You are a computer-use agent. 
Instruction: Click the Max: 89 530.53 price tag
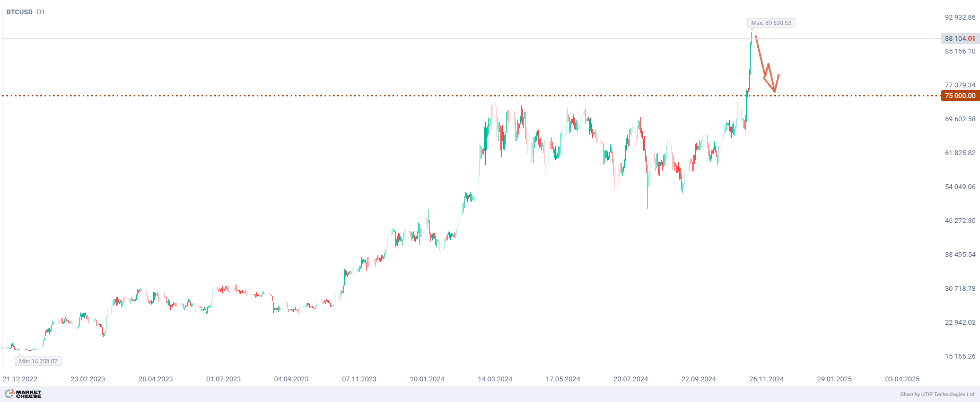point(771,23)
